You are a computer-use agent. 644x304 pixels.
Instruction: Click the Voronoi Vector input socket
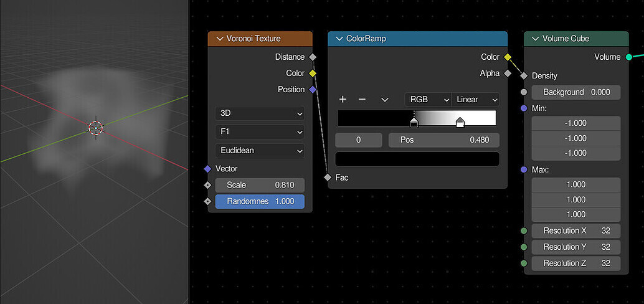coord(207,169)
